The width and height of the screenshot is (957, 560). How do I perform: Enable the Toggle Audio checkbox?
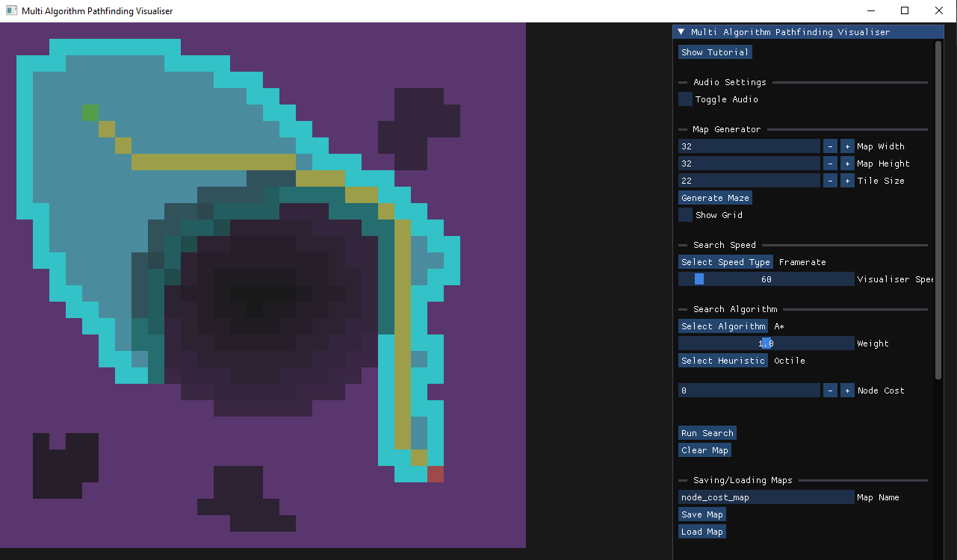(x=685, y=99)
